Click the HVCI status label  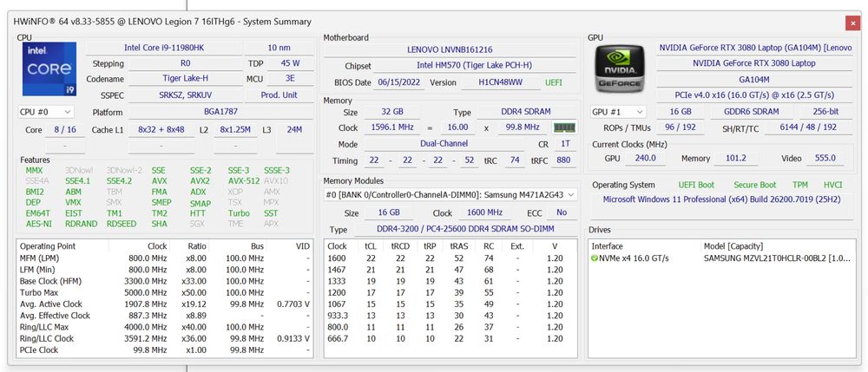[832, 185]
